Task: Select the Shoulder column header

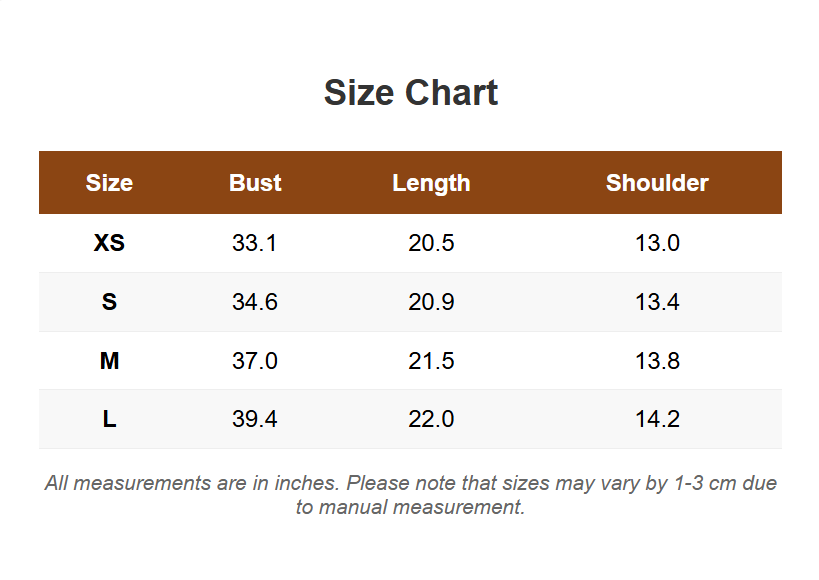Action: click(657, 183)
